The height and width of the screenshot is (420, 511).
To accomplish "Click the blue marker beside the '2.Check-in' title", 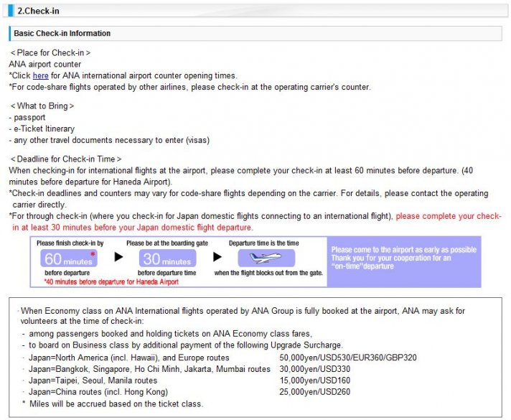I will [10, 9].
